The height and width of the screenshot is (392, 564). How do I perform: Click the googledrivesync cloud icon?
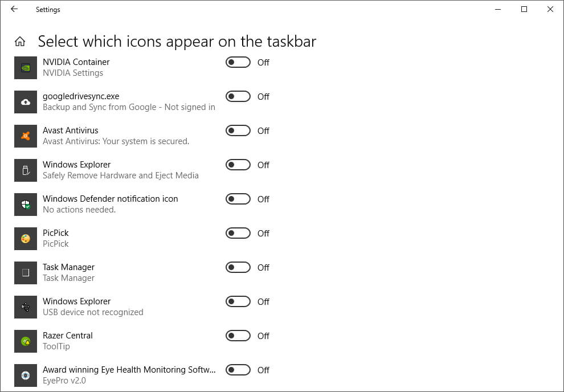(x=26, y=102)
